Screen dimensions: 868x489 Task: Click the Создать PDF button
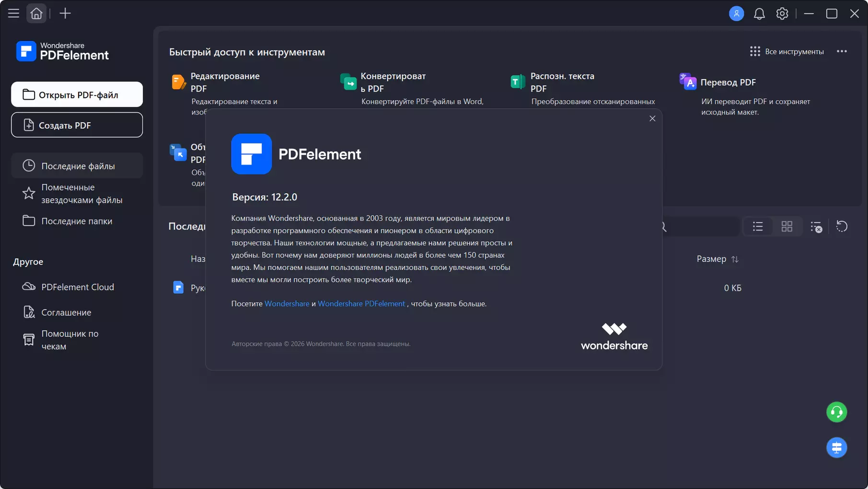(x=77, y=125)
